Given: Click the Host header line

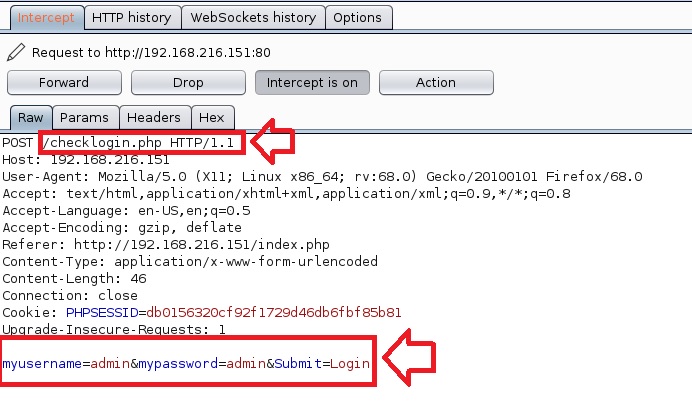Looking at the screenshot, I should click(x=85, y=160).
